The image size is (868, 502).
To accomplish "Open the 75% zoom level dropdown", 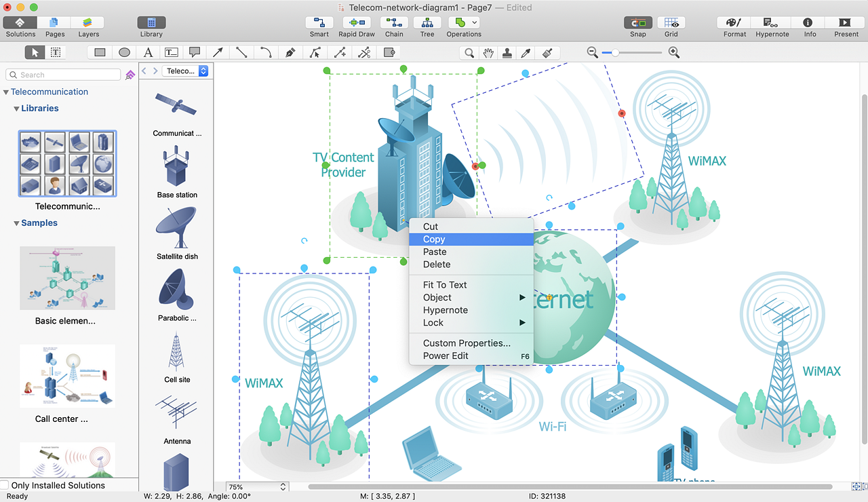I will pos(256,487).
